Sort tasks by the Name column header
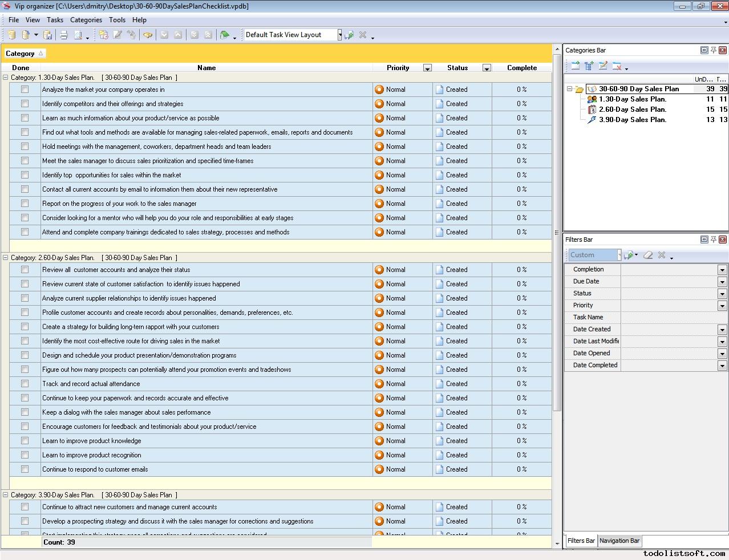Viewport: 729px width, 560px height. 206,68
